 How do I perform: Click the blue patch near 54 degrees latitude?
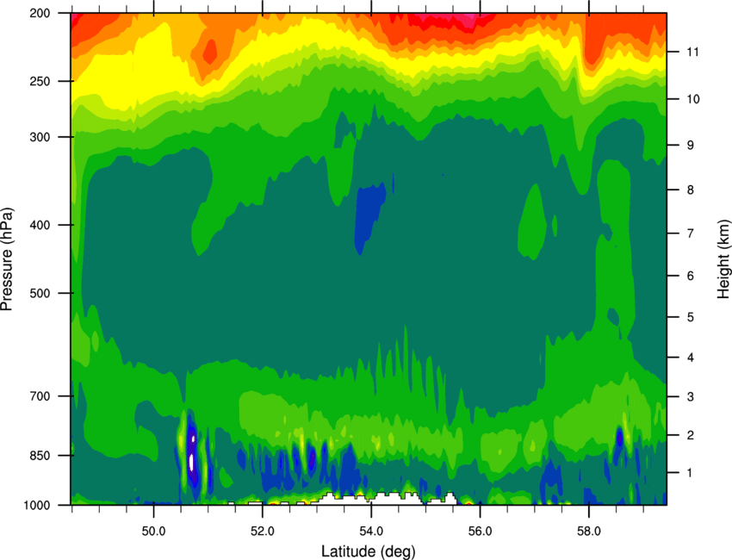369,215
